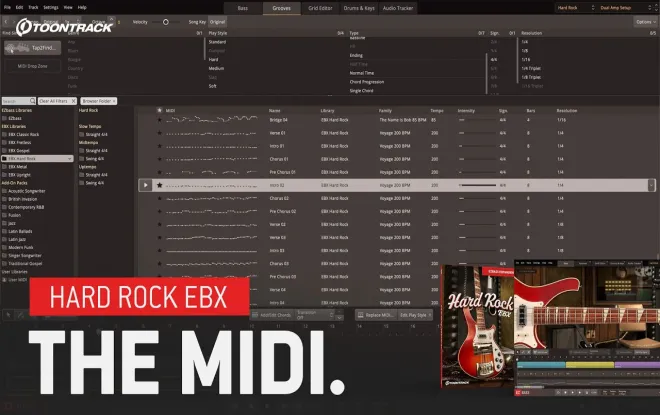Star the Verse 03 groove
The width and height of the screenshot is (660, 415).
(160, 237)
